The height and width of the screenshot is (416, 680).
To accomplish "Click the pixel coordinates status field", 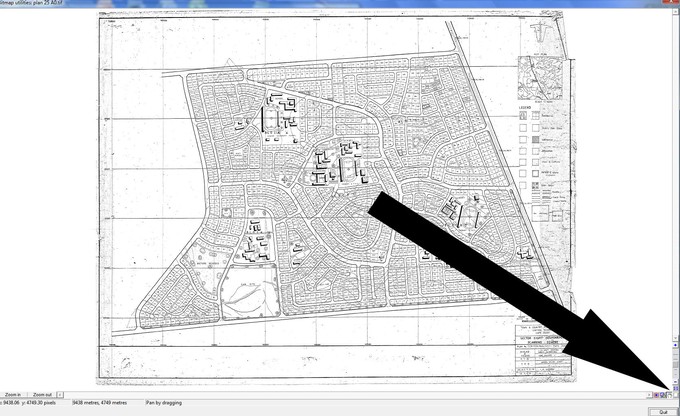I will pyautogui.click(x=30, y=403).
